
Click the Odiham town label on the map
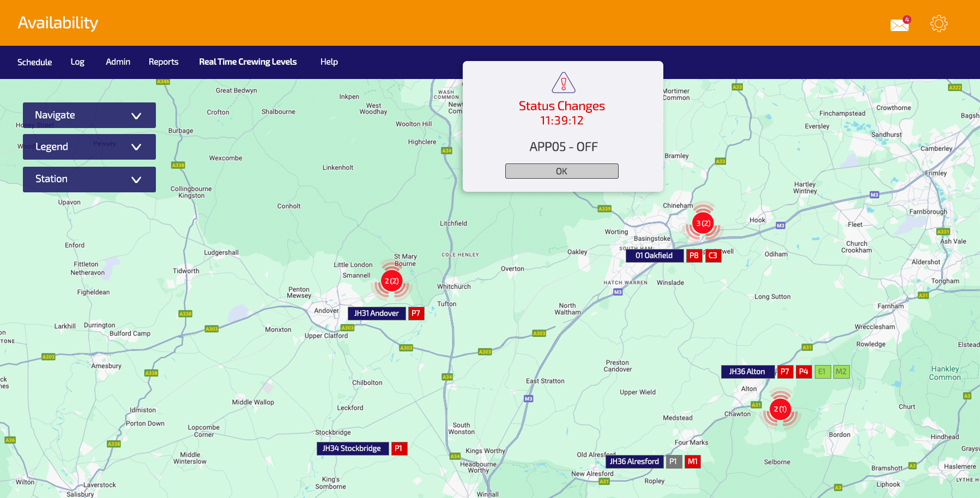776,254
